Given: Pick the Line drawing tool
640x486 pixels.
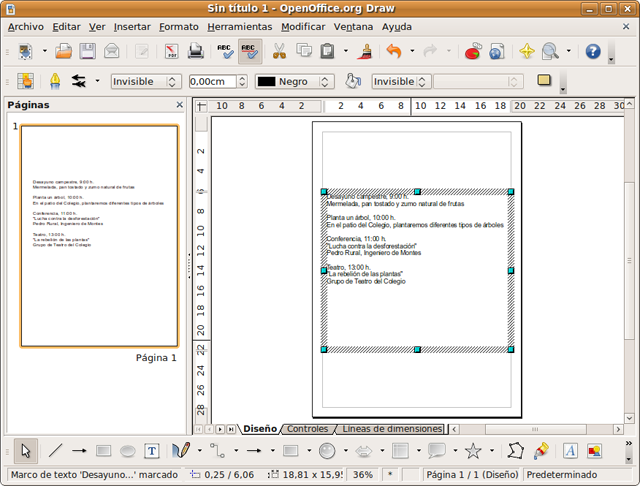Looking at the screenshot, I should [55, 451].
